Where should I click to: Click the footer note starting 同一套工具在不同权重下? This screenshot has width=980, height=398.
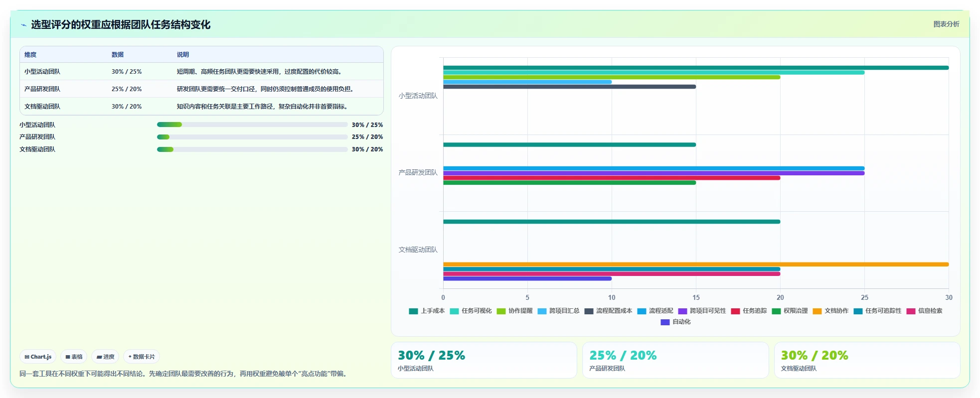click(184, 374)
